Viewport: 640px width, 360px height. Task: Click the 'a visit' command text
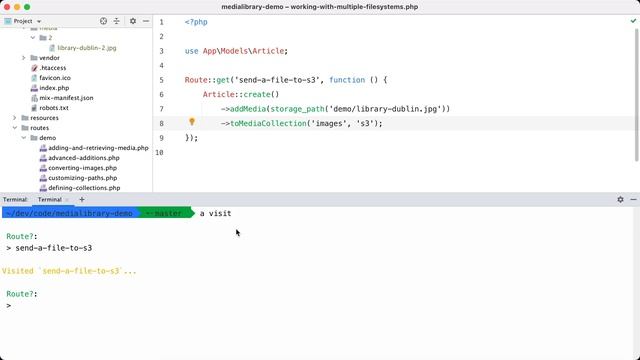point(216,213)
